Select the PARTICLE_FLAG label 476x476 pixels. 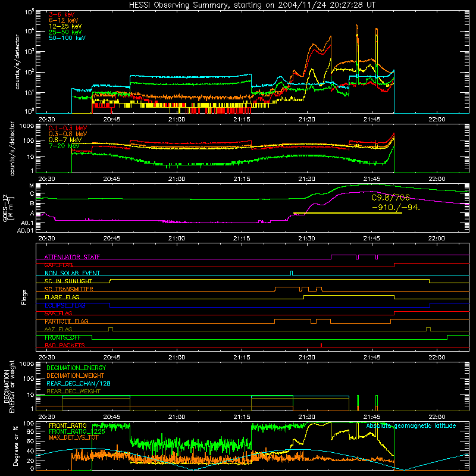coord(67,321)
